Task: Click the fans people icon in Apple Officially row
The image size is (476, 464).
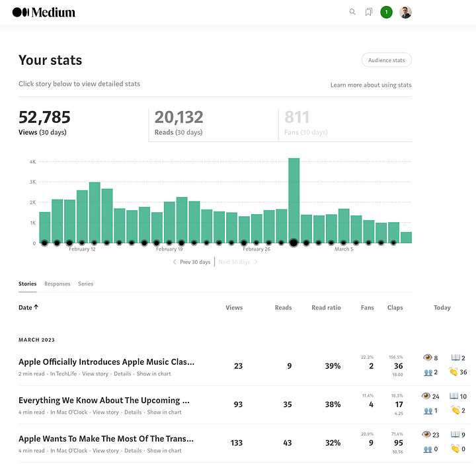Action: [x=428, y=372]
